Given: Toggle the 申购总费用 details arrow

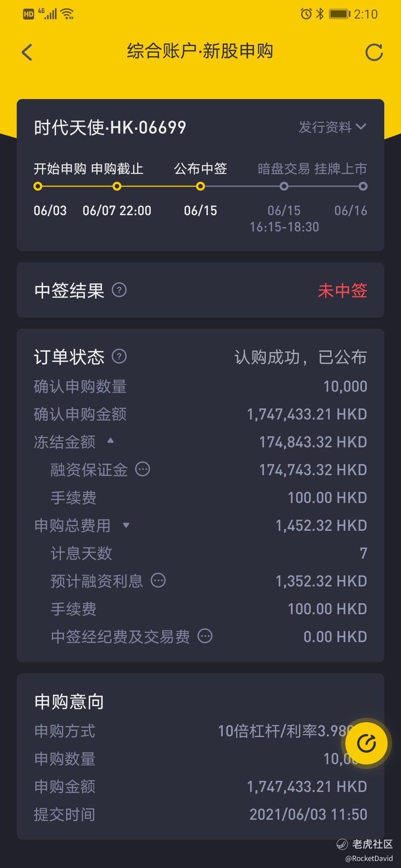Looking at the screenshot, I should (x=126, y=525).
